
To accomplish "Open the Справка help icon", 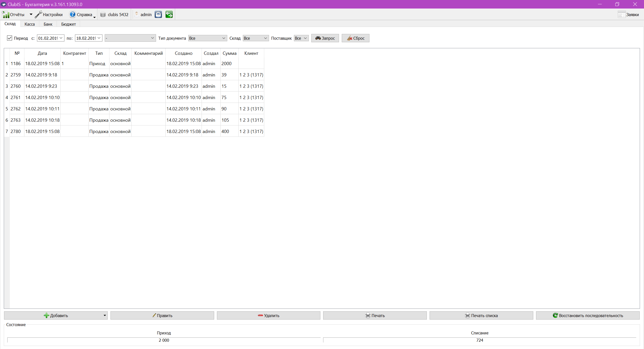I will point(72,14).
